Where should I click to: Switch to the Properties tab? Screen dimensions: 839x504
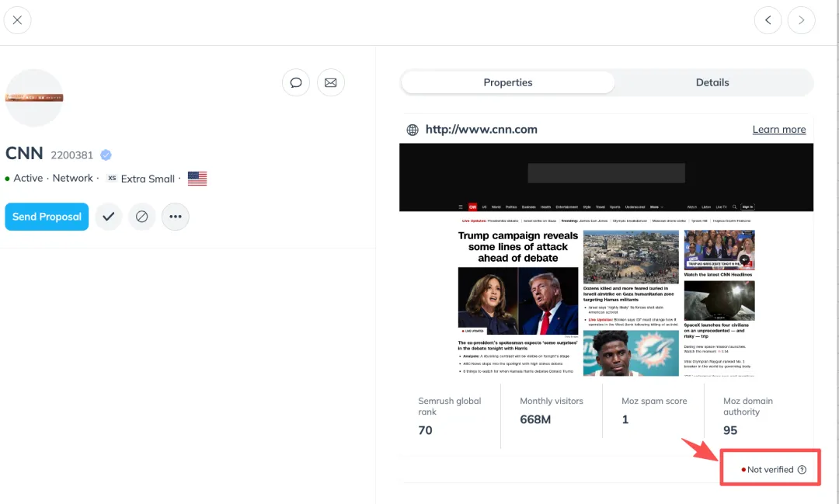tap(508, 82)
